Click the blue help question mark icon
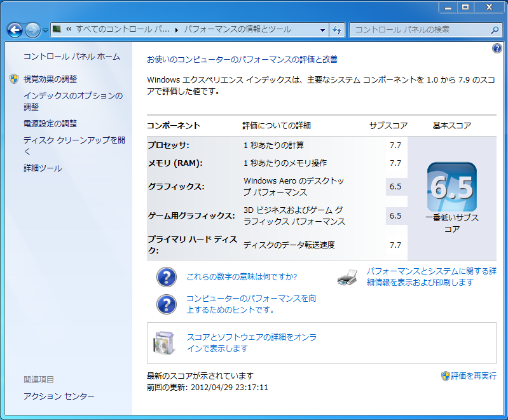The height and width of the screenshot is (420, 508). (x=497, y=48)
